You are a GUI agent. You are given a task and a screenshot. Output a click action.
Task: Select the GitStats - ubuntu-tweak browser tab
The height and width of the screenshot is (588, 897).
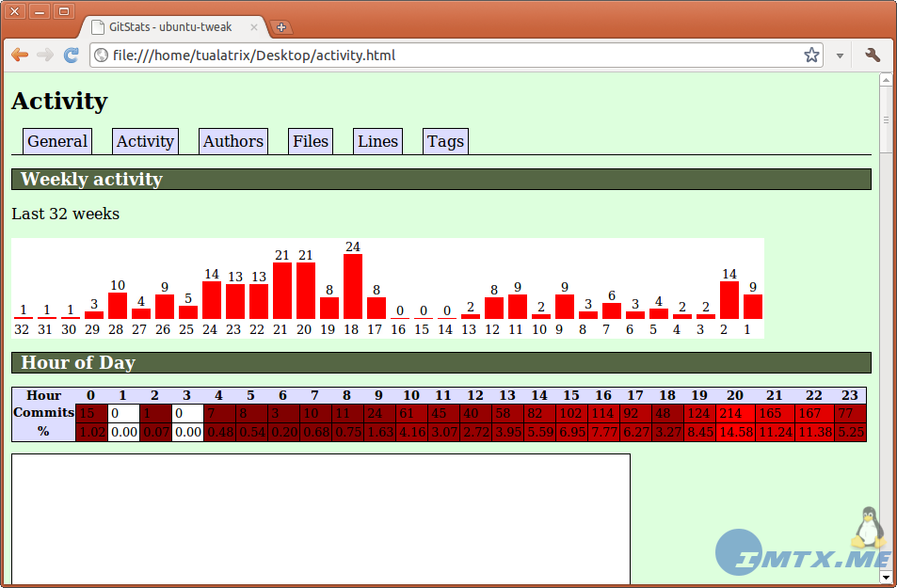click(x=169, y=27)
